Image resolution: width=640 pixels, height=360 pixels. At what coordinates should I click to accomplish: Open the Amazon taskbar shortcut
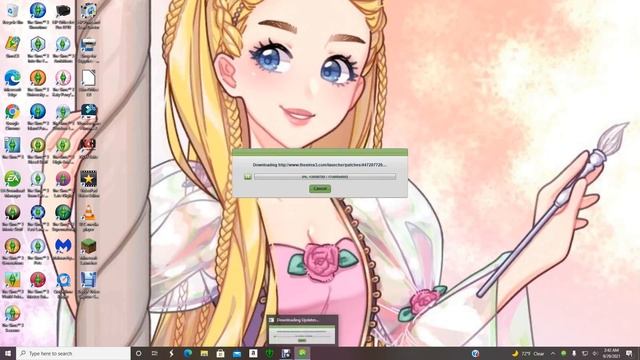(x=253, y=353)
